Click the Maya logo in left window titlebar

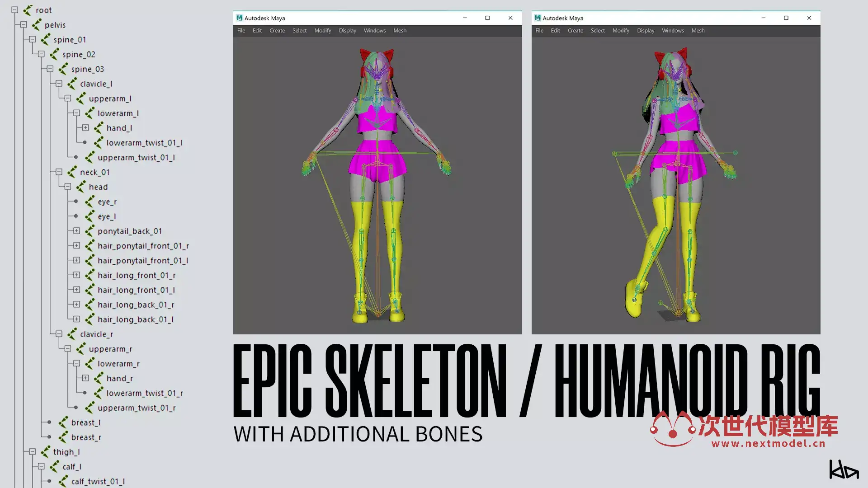coord(239,18)
